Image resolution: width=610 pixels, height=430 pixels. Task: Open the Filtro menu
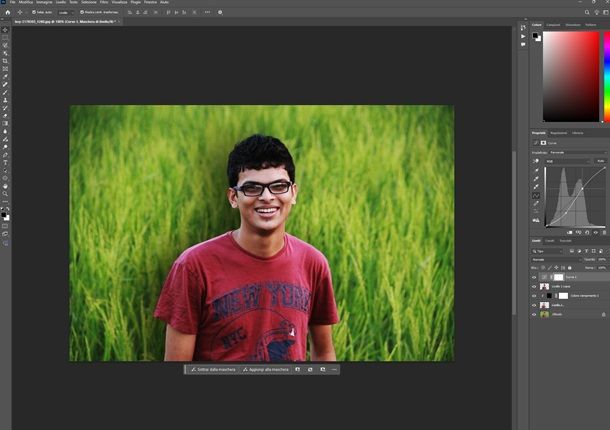click(x=104, y=2)
